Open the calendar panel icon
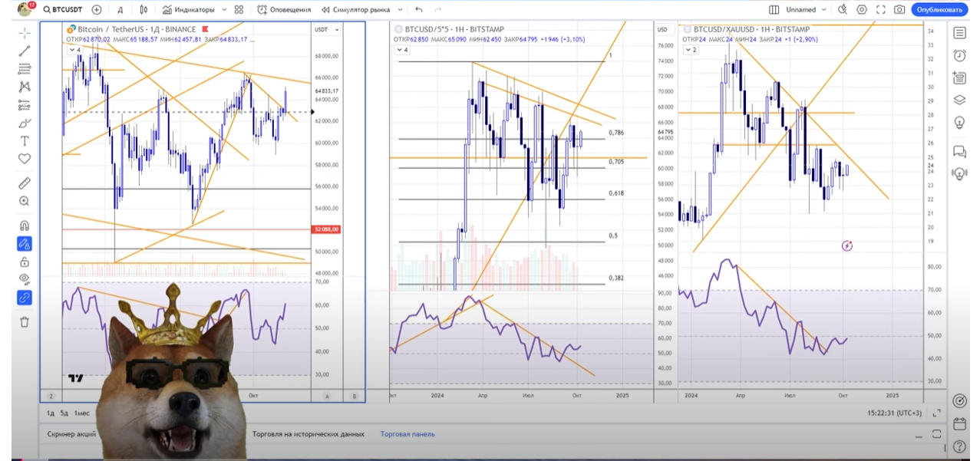The image size is (980, 461). [x=959, y=423]
